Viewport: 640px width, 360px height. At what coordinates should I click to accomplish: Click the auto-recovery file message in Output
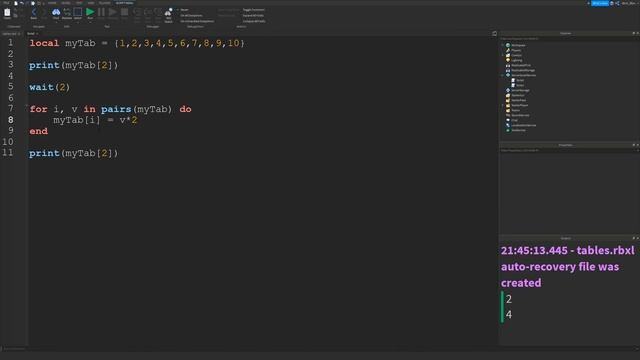[x=568, y=267]
